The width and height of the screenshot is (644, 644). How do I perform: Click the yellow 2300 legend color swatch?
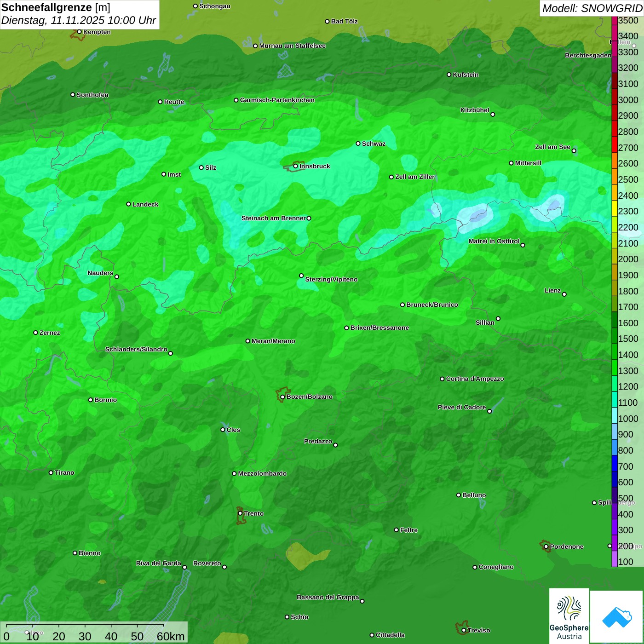tap(615, 208)
